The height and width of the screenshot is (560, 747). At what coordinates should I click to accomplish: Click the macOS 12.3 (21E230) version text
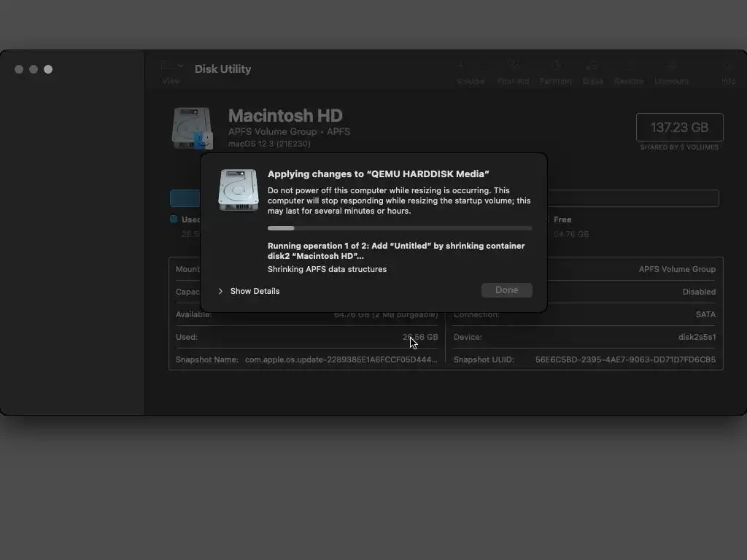click(269, 144)
